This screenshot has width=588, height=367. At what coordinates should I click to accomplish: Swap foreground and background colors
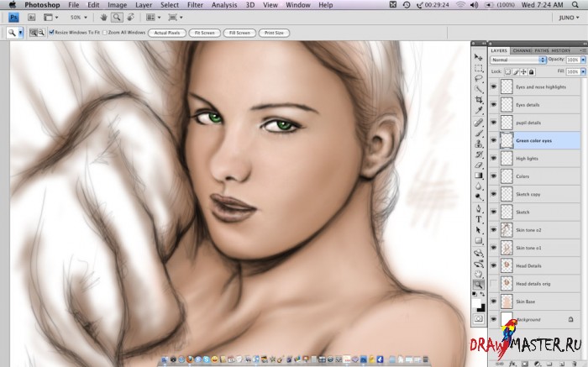(x=482, y=295)
